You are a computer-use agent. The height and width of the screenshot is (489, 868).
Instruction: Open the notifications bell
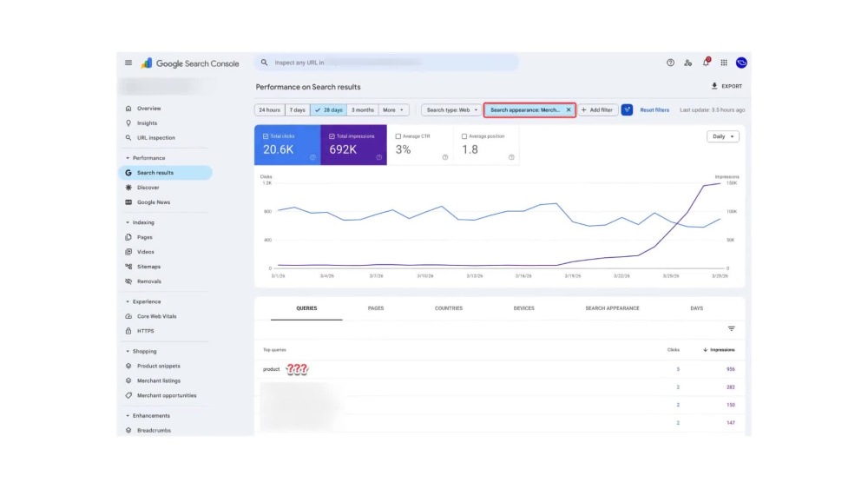pyautogui.click(x=706, y=63)
